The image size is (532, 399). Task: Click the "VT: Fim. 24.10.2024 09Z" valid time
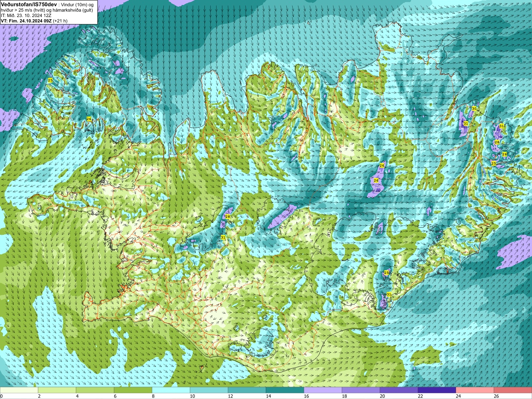coord(26,20)
